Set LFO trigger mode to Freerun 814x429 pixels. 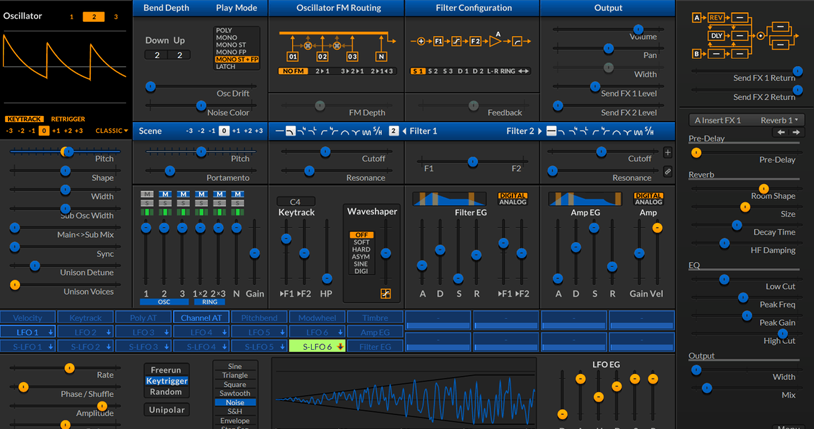coord(167,369)
